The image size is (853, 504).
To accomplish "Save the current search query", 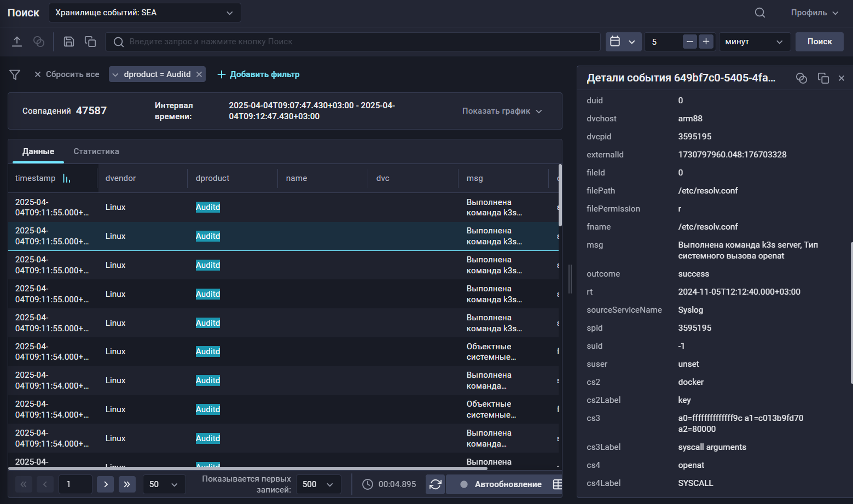I will [68, 41].
